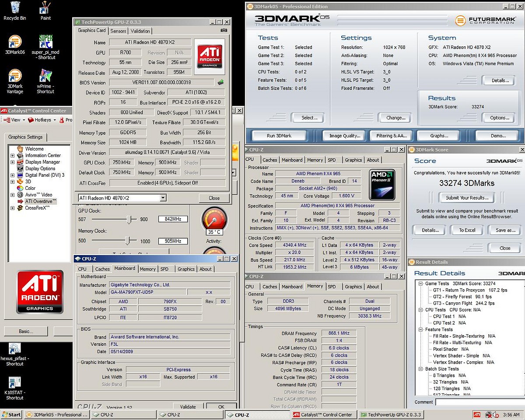Select the super_pi_mod shortcut icon
The height and width of the screenshot is (420, 525).
(x=46, y=47)
